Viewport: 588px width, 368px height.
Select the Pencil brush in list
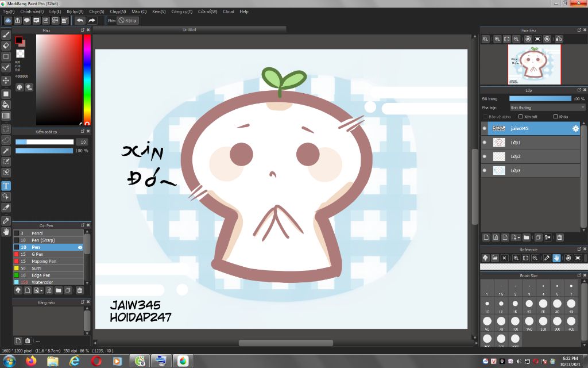pyautogui.click(x=48, y=233)
